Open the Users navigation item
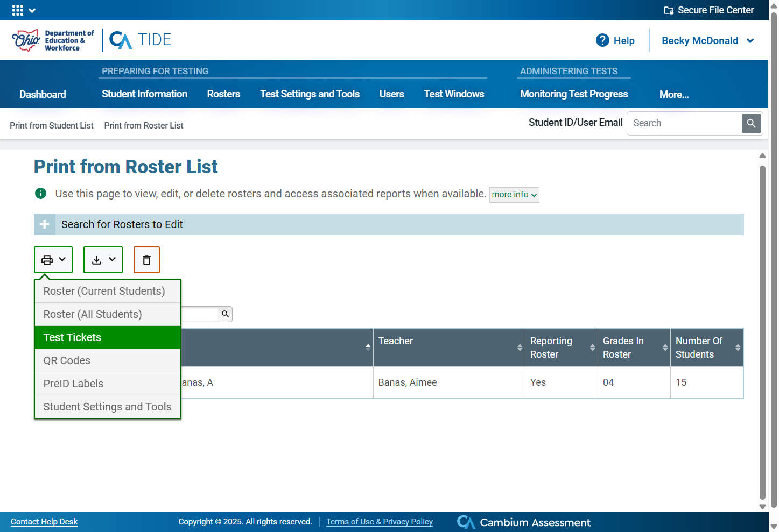The width and height of the screenshot is (779, 532). coord(391,94)
